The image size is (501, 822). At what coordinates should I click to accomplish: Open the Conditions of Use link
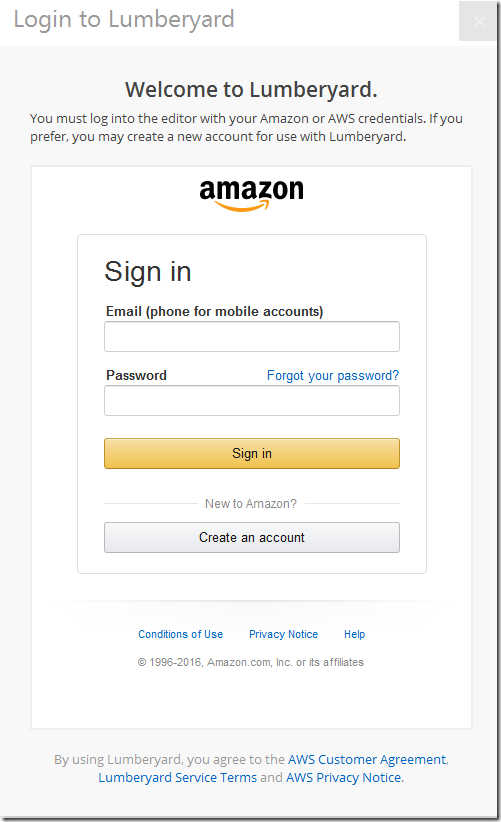(x=180, y=634)
